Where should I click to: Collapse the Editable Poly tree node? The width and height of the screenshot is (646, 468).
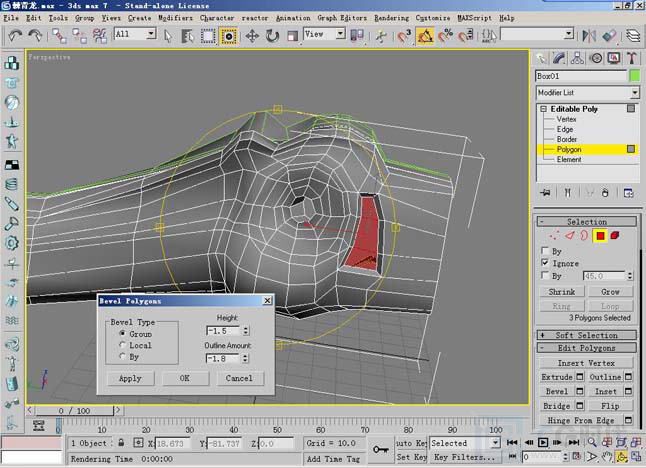tap(543, 109)
